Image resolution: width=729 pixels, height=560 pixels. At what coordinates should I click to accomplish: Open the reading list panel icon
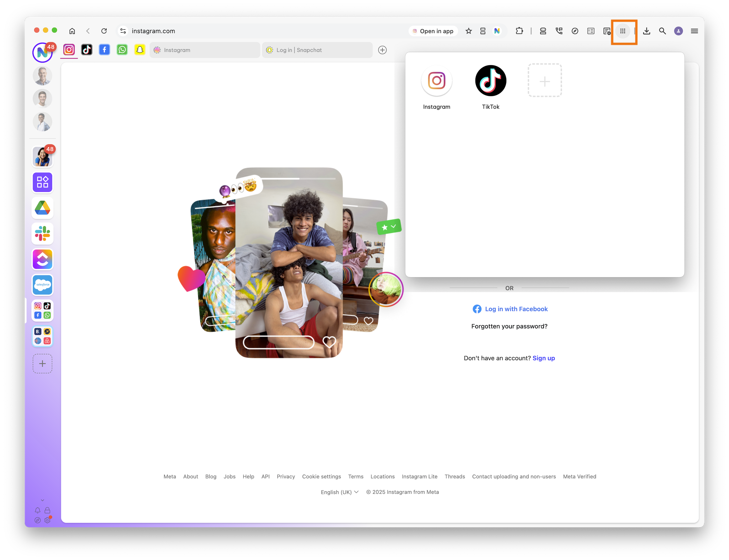[591, 31]
